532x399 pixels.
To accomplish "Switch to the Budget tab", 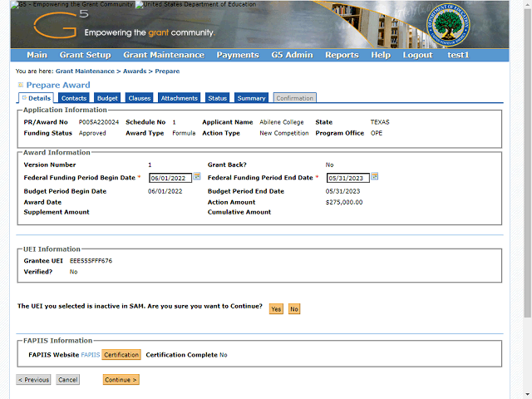I will coord(107,98).
